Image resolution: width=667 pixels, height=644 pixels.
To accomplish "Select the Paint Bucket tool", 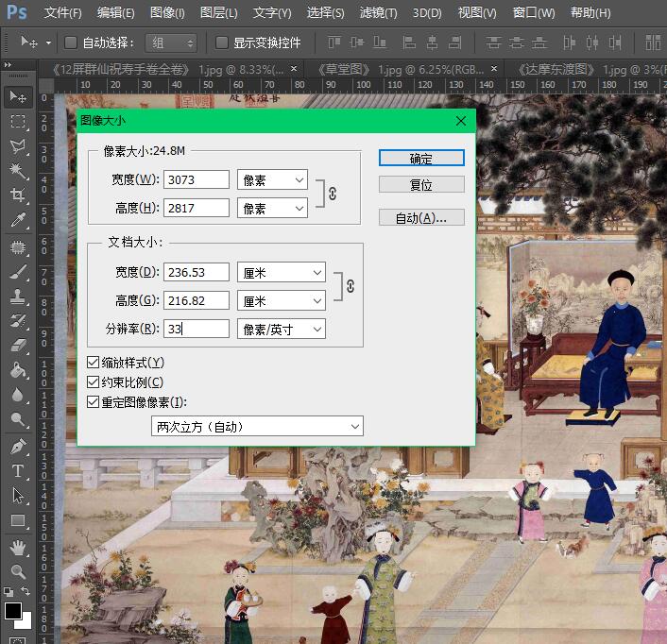I will [x=18, y=370].
